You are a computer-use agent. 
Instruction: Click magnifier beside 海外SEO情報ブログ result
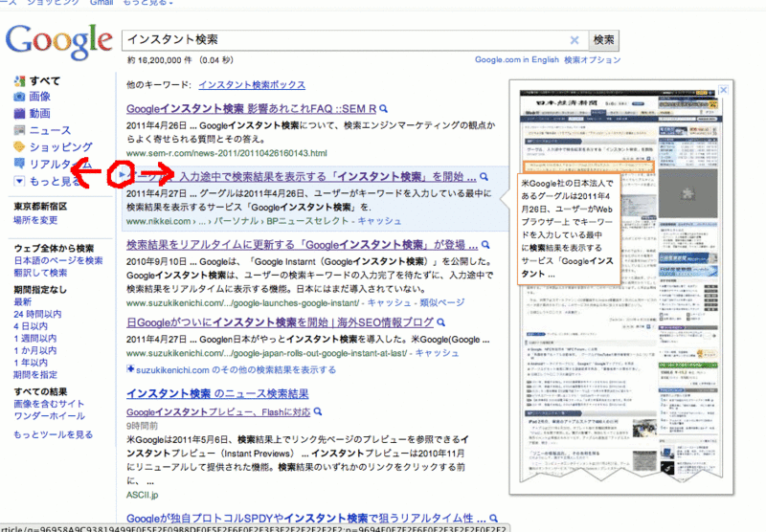441,322
